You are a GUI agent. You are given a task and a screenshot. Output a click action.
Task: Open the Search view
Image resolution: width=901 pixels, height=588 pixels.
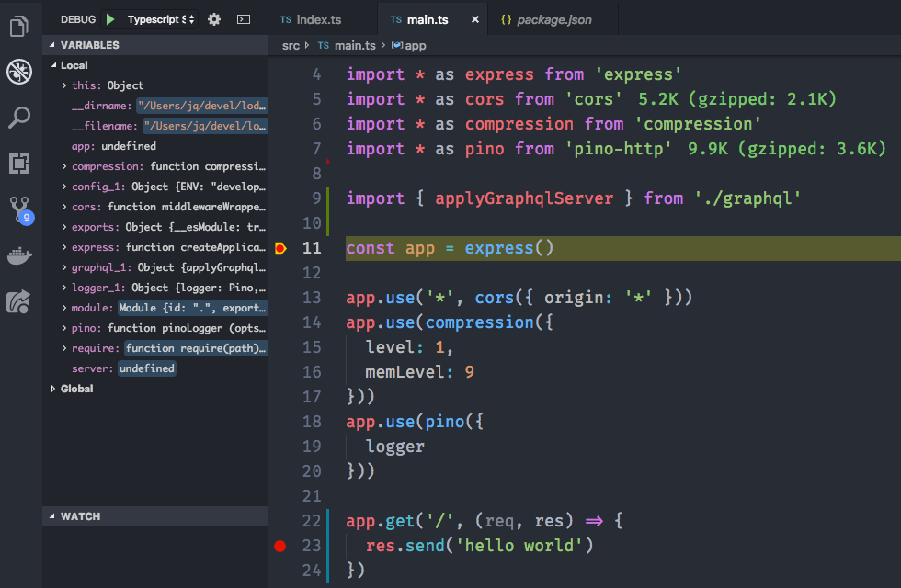[19, 118]
